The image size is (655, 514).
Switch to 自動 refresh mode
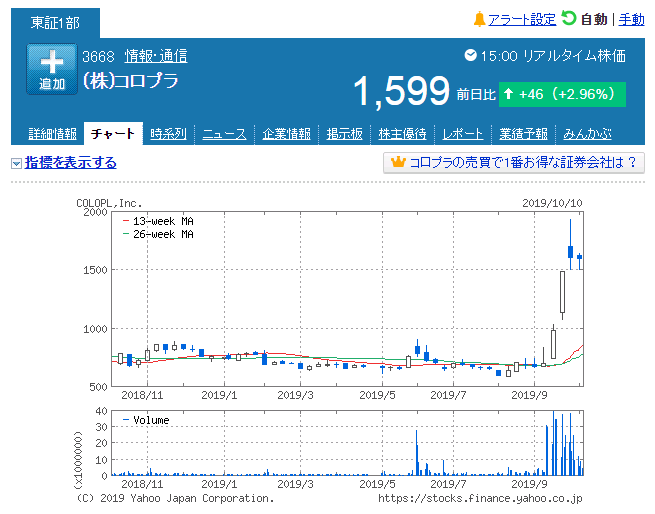click(594, 19)
